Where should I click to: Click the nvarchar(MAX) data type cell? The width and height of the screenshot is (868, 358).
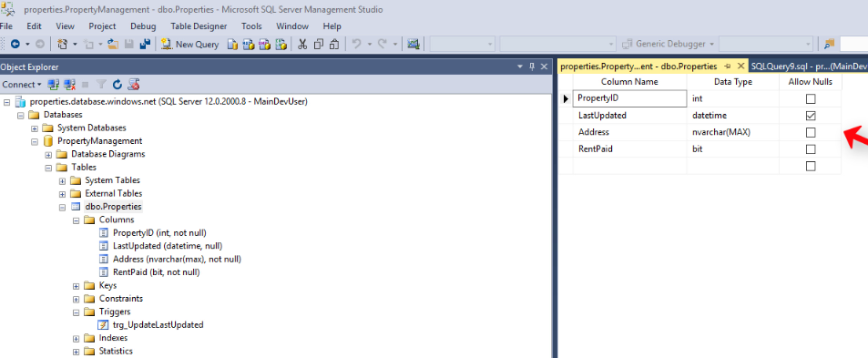coord(733,133)
